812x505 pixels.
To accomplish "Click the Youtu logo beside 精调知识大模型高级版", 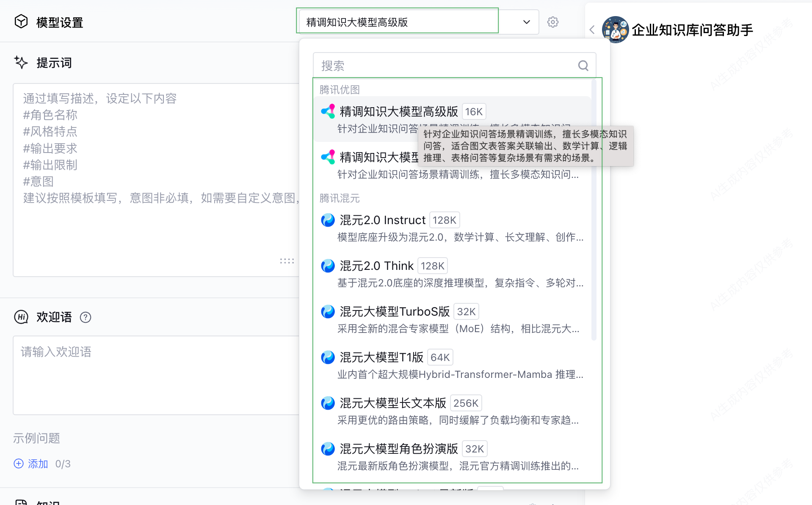I will tap(328, 111).
